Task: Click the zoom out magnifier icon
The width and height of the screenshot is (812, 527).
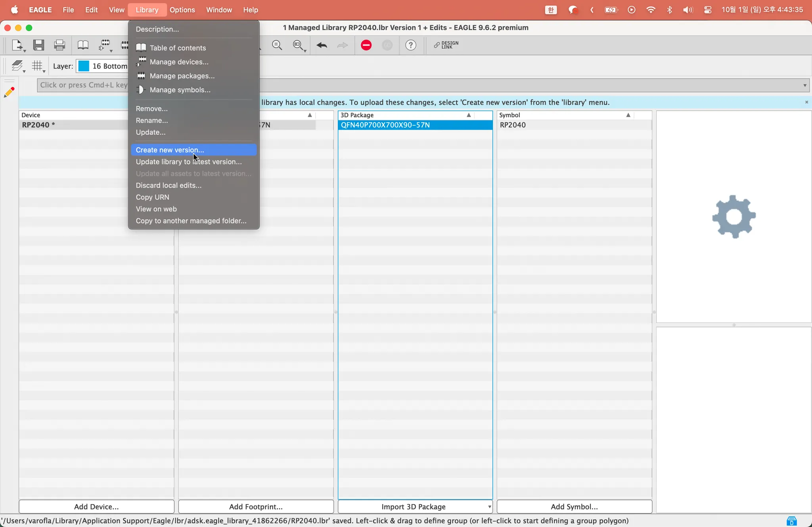Action: (x=277, y=45)
